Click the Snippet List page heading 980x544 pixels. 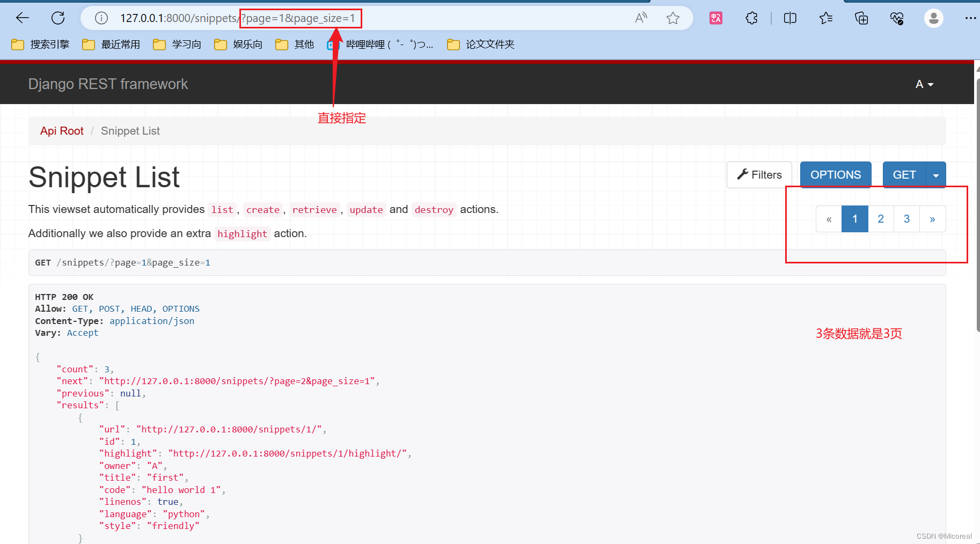(104, 177)
